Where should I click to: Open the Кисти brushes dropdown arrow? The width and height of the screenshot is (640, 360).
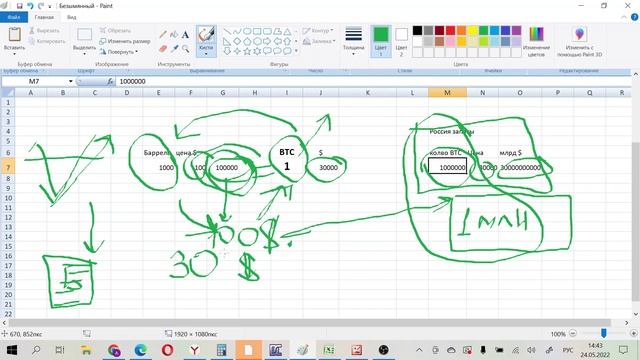click(206, 54)
